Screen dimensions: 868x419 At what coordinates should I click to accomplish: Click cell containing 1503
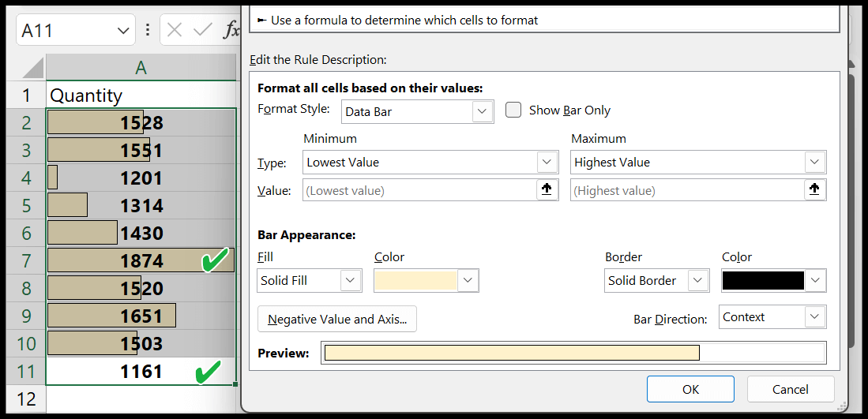[x=141, y=343]
